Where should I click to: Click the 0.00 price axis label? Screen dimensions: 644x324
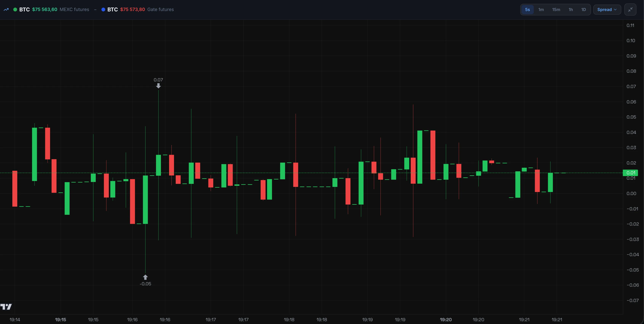coord(631,193)
